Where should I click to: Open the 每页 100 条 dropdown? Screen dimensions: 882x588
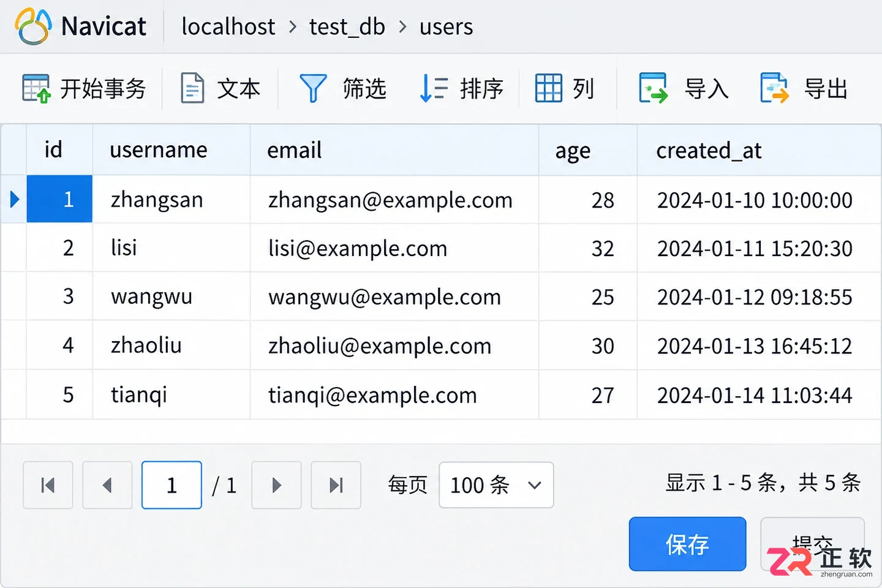tap(496, 485)
